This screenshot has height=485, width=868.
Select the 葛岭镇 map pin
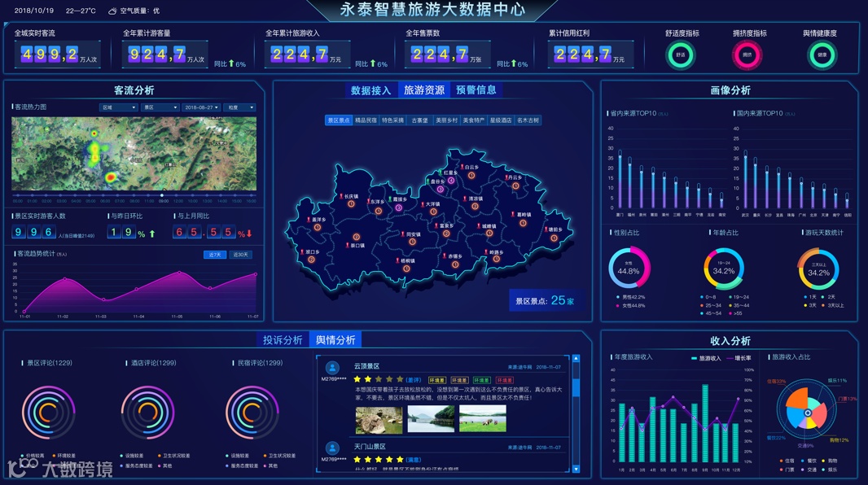[x=515, y=215]
